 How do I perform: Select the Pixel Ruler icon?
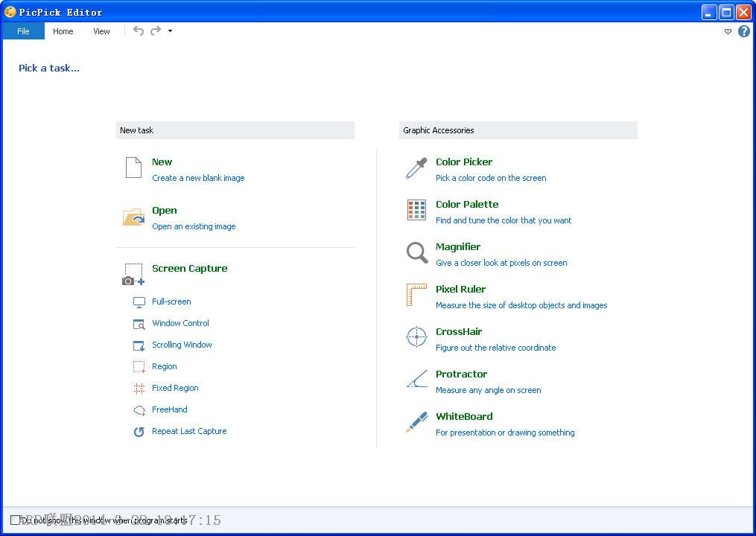pos(416,296)
